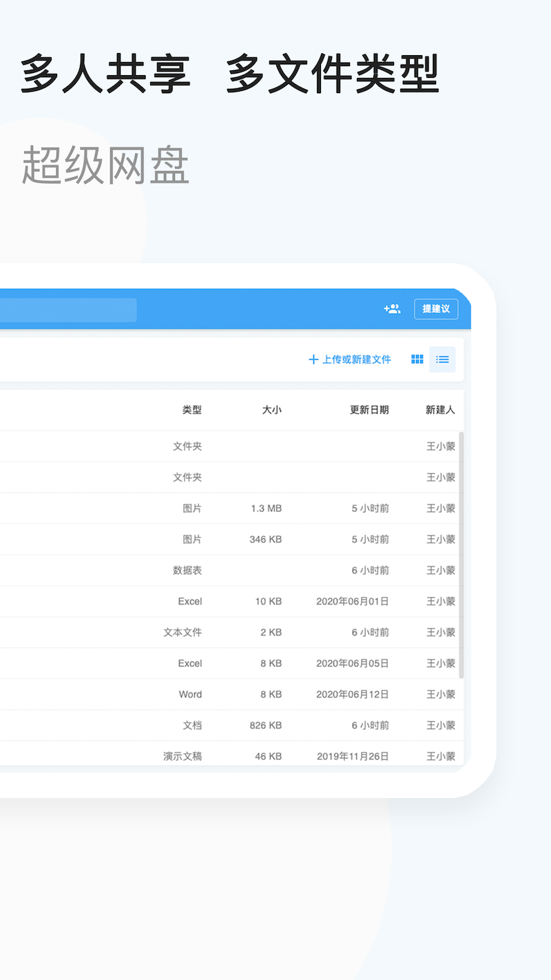
Task: Switch to list view
Action: (442, 359)
